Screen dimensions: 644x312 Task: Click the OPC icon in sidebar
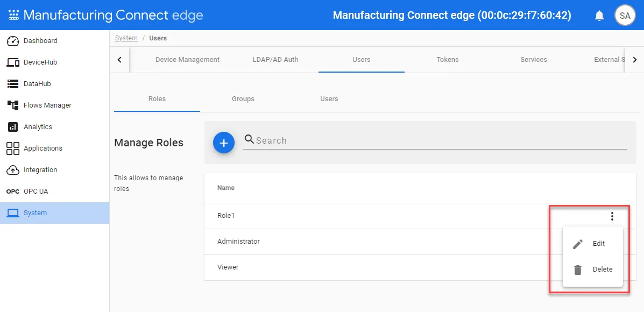[13, 192]
